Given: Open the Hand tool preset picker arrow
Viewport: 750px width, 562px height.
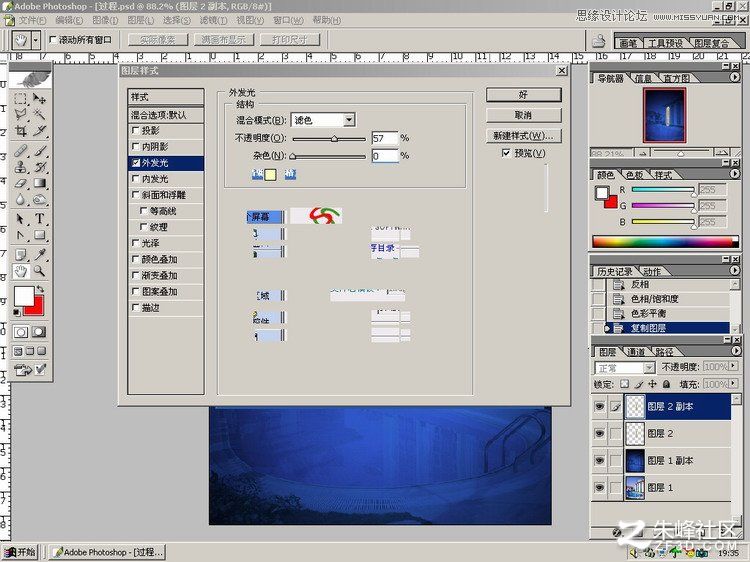Looking at the screenshot, I should (x=35, y=40).
